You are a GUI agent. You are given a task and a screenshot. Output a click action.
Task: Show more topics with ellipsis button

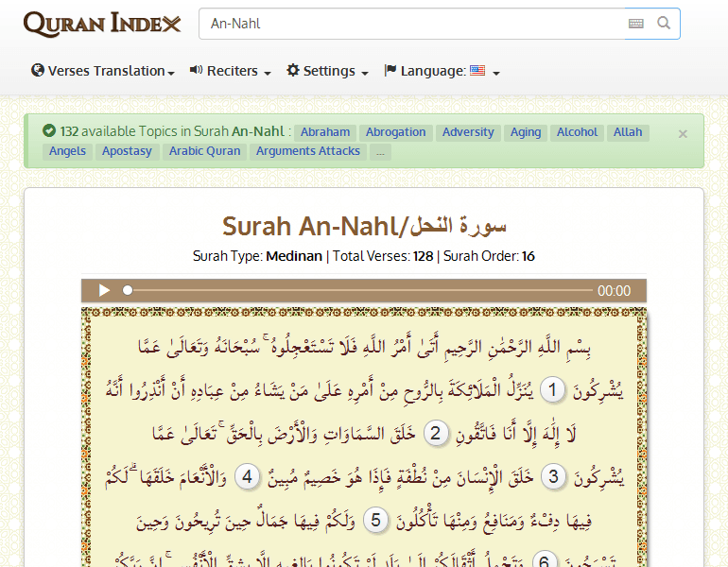[x=380, y=151]
